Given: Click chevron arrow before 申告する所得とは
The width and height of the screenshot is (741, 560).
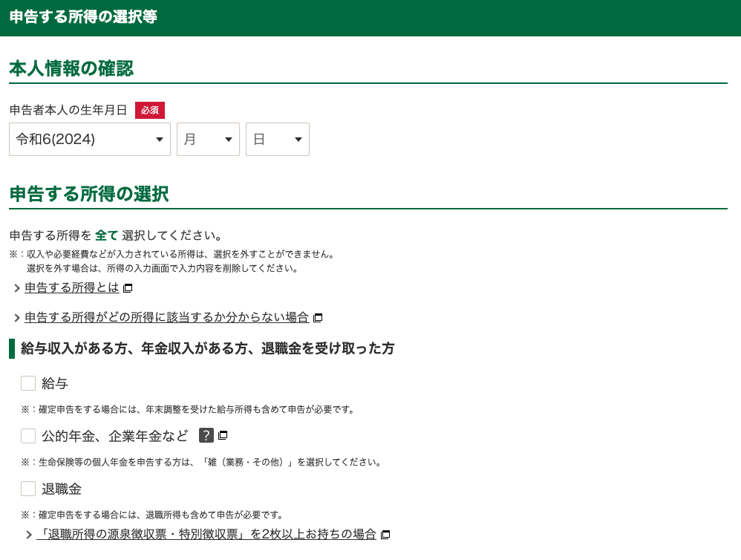Looking at the screenshot, I should point(17,287).
